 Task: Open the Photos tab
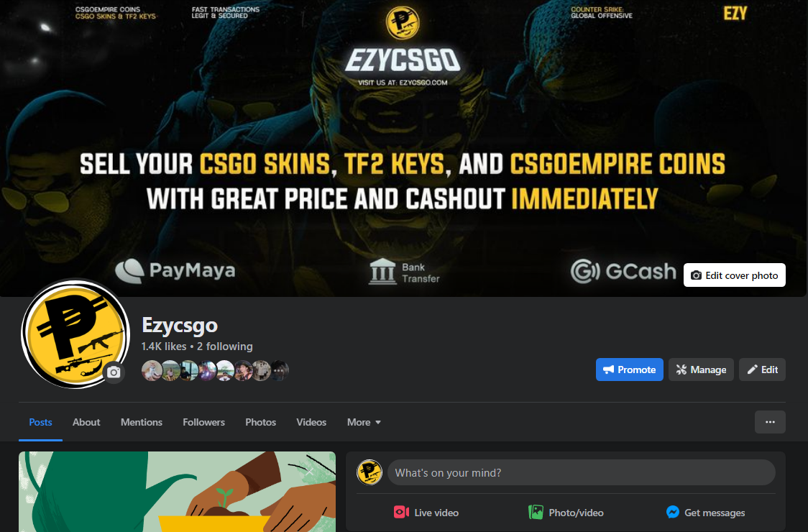pos(260,422)
